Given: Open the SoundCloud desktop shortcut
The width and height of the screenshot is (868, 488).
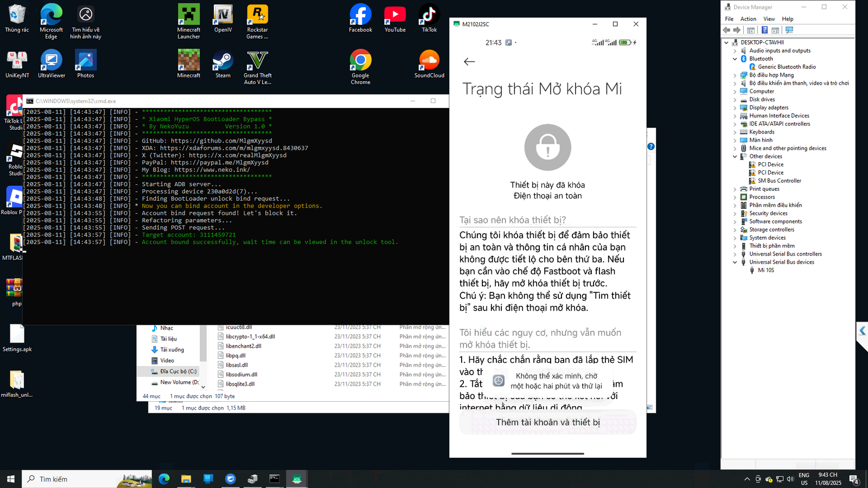Looking at the screenshot, I should pyautogui.click(x=429, y=64).
